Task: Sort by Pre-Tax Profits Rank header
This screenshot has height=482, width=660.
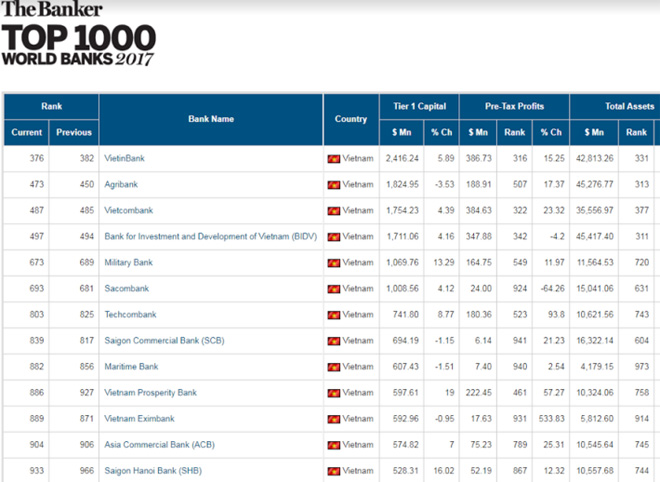Action: (515, 133)
